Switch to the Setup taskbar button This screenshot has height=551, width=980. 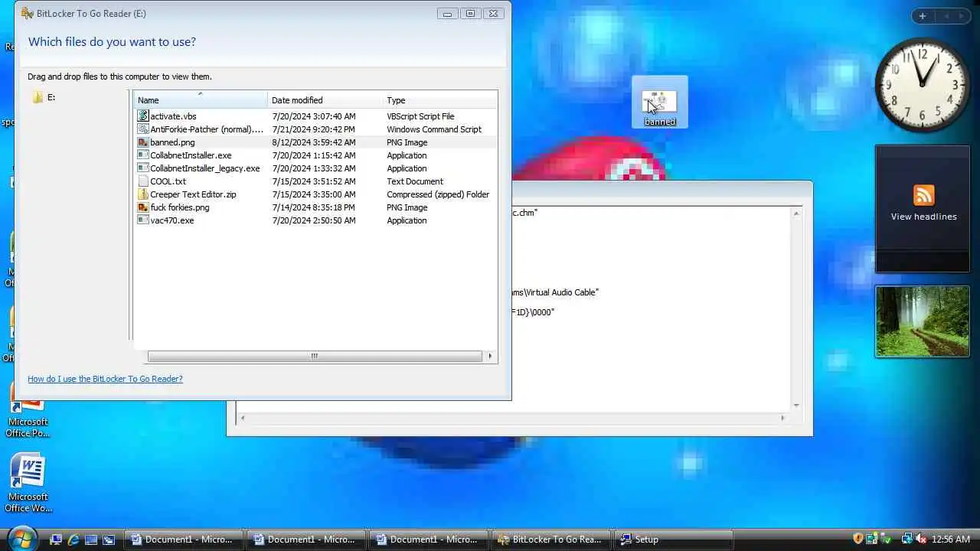674,540
